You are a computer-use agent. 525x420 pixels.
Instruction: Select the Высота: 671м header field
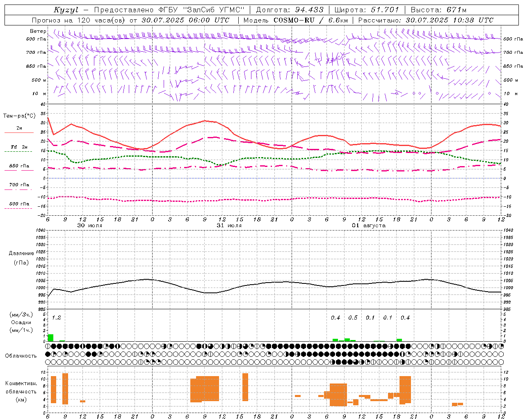point(438,10)
